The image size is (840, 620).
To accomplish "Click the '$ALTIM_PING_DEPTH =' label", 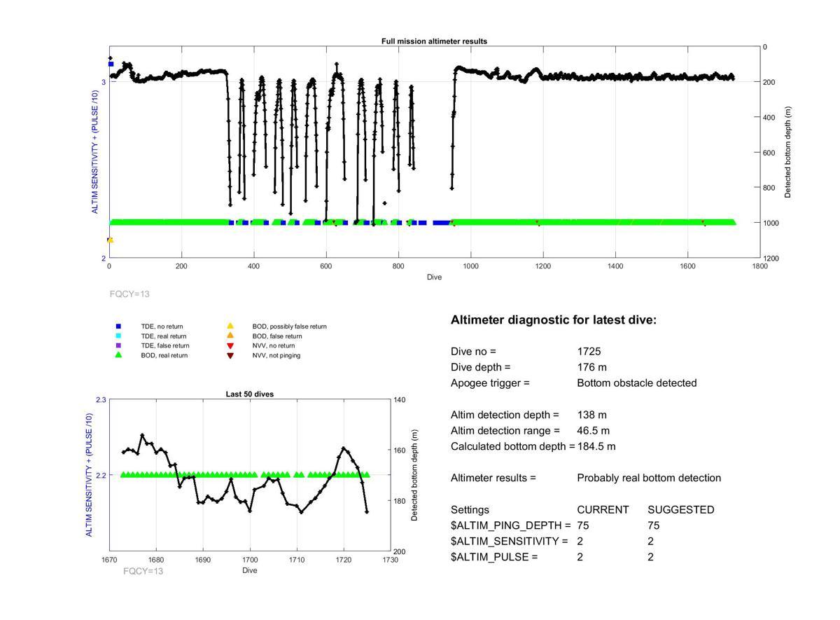I will [x=510, y=525].
